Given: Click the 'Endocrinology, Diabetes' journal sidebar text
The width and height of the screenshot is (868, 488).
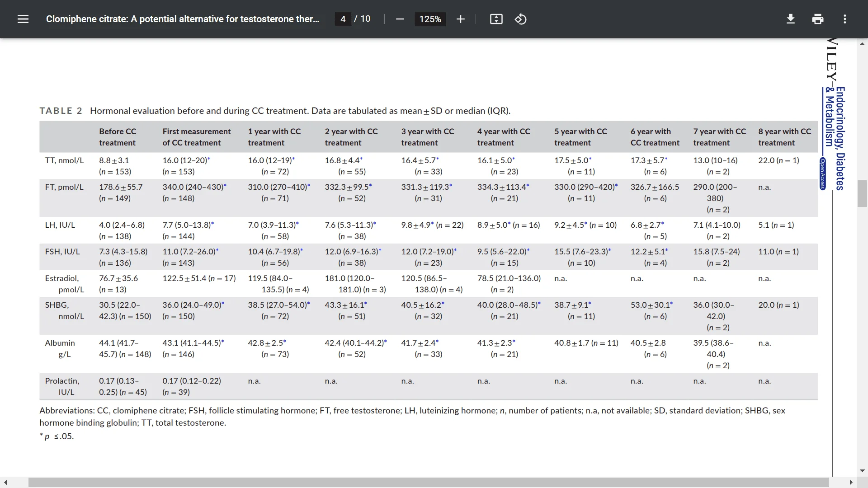Looking at the screenshot, I should (x=840, y=138).
